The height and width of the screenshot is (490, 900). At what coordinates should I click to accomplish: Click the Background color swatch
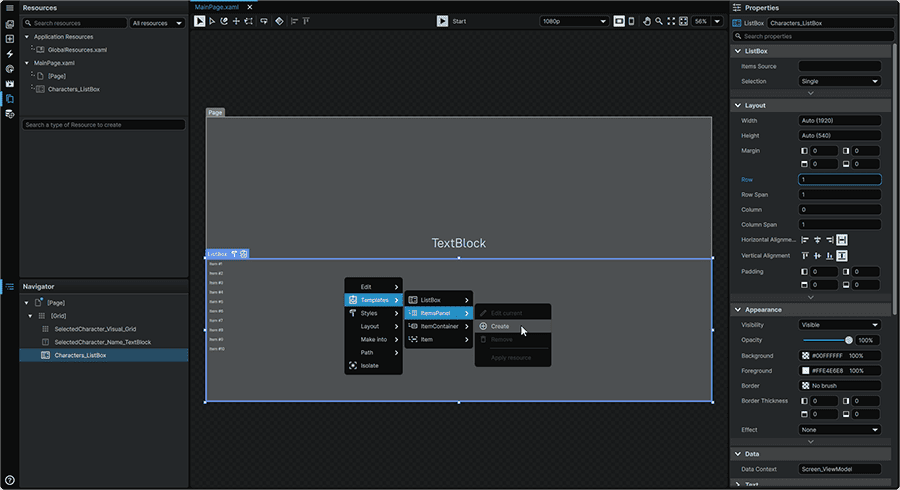point(805,356)
